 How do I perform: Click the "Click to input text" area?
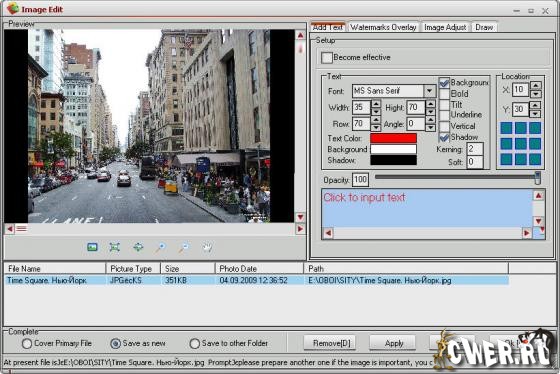[x=427, y=208]
